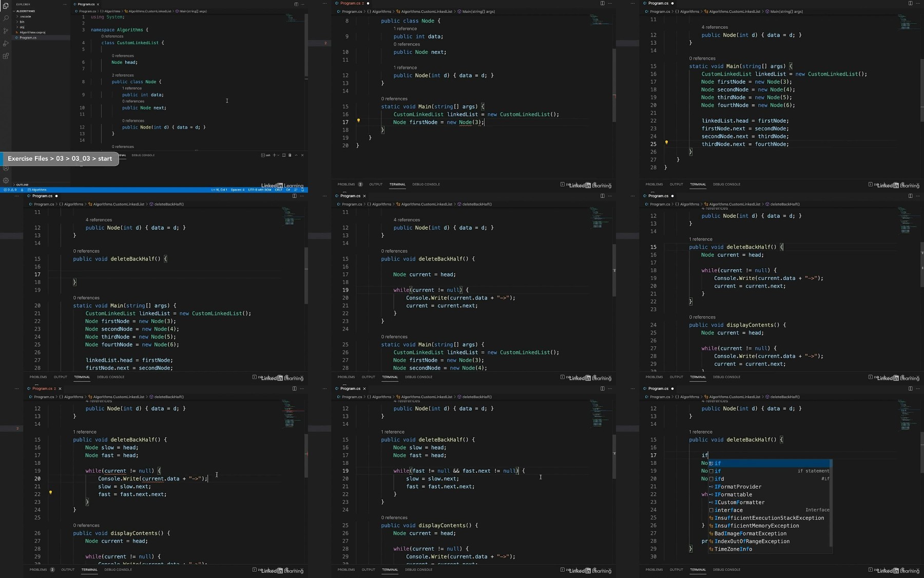Close the panel beside the Exercise Files editor
The width and height of the screenshot is (924, 578).
point(302,155)
